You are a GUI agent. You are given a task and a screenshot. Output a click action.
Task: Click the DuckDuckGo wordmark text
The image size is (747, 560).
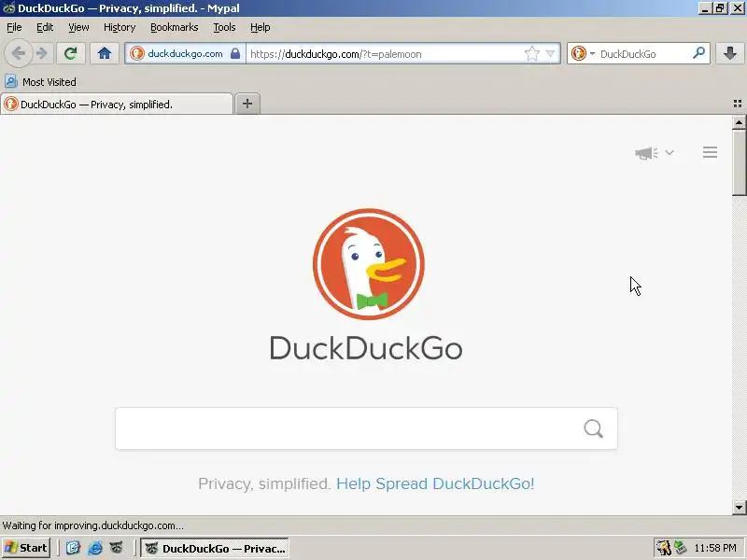[366, 348]
